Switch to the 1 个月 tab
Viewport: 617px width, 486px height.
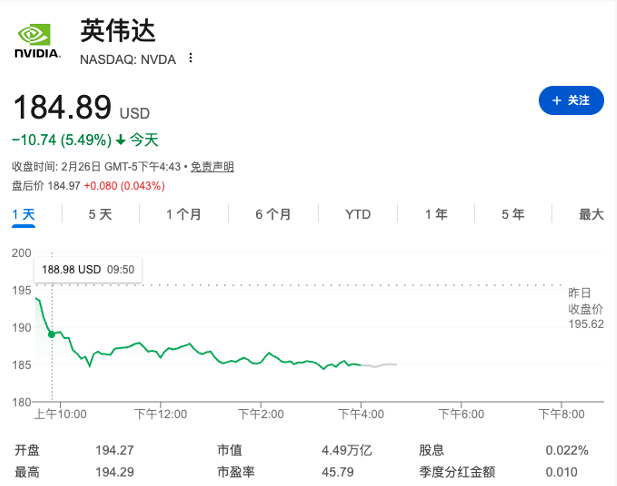[184, 214]
